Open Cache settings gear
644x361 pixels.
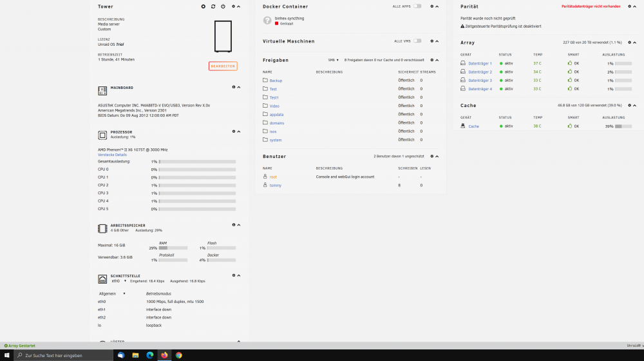[630, 105]
